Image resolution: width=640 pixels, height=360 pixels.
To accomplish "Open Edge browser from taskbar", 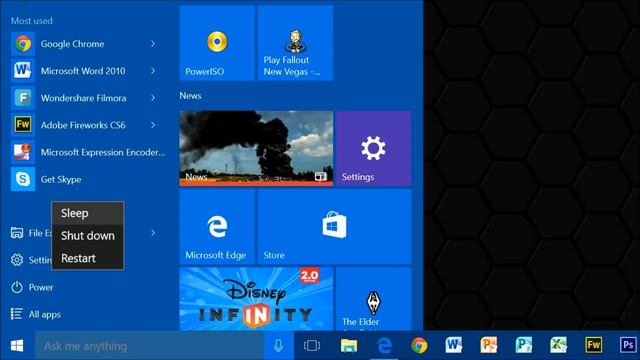I will click(x=384, y=346).
